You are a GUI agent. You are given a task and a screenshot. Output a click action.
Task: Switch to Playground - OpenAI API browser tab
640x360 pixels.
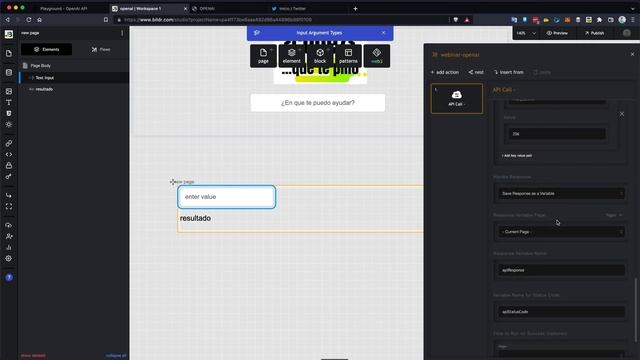63,8
